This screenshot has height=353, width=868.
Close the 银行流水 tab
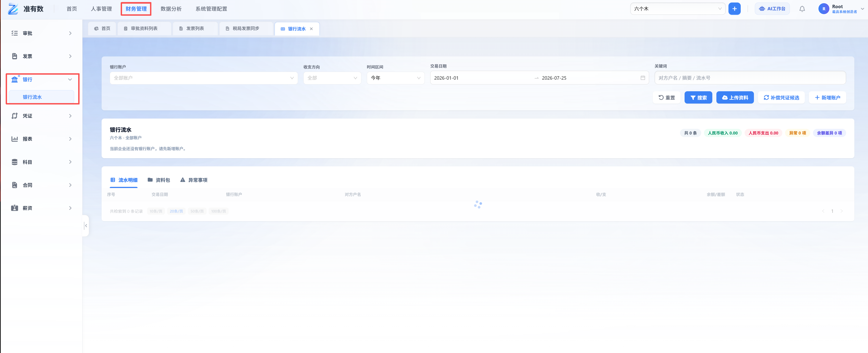[x=311, y=29]
